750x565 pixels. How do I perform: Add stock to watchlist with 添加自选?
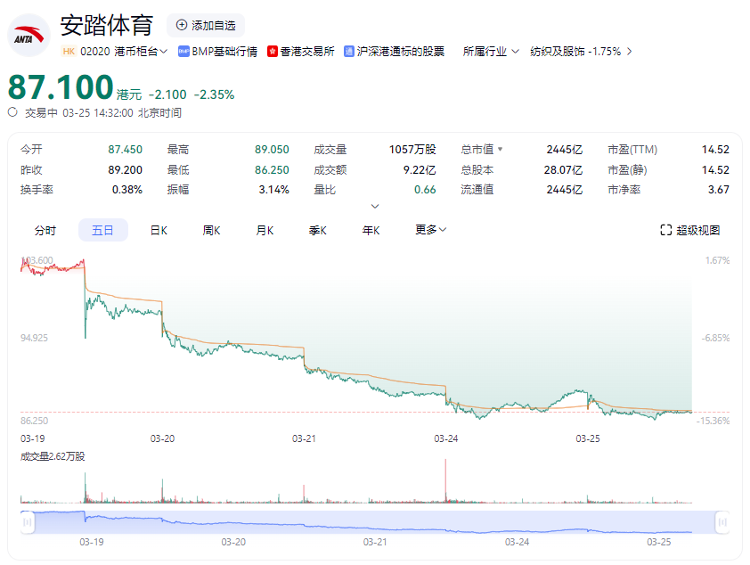206,25
